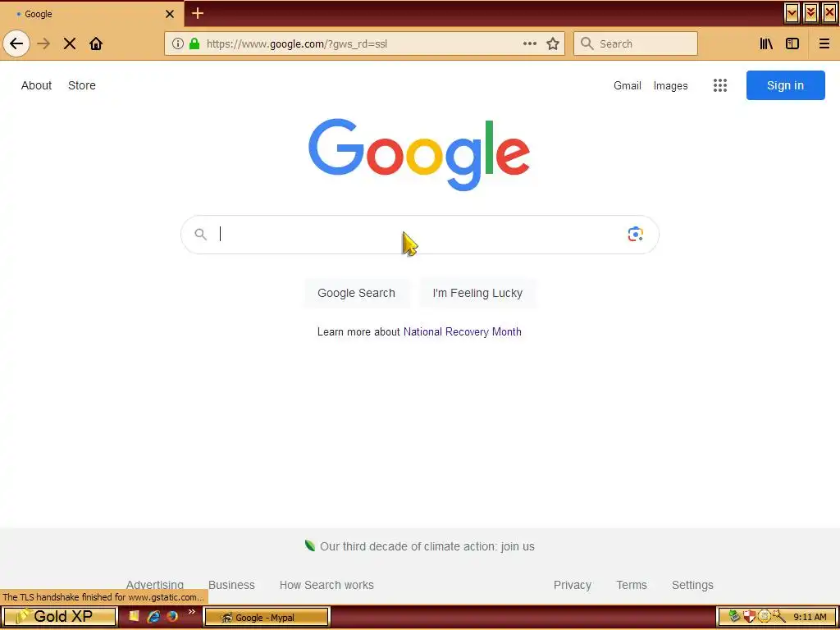
Task: Click the Advertising footer link
Action: click(x=155, y=584)
